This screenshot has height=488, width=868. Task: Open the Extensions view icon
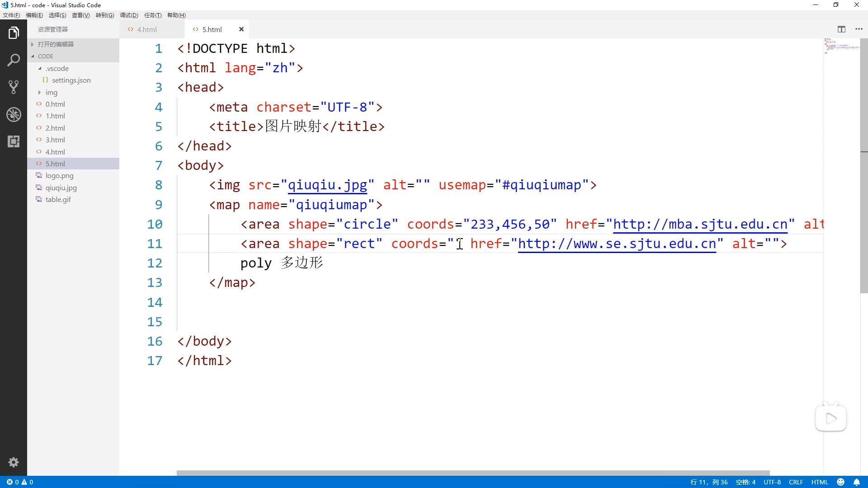pos(14,141)
